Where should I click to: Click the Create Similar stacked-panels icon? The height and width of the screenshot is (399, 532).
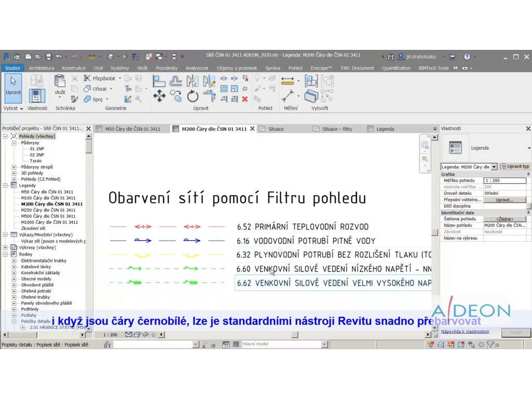click(311, 96)
